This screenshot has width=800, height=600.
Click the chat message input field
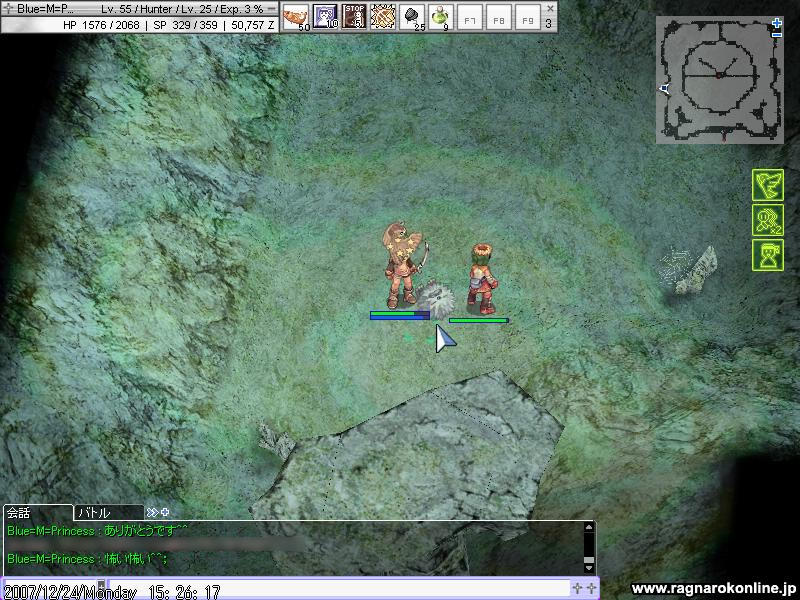(339, 589)
